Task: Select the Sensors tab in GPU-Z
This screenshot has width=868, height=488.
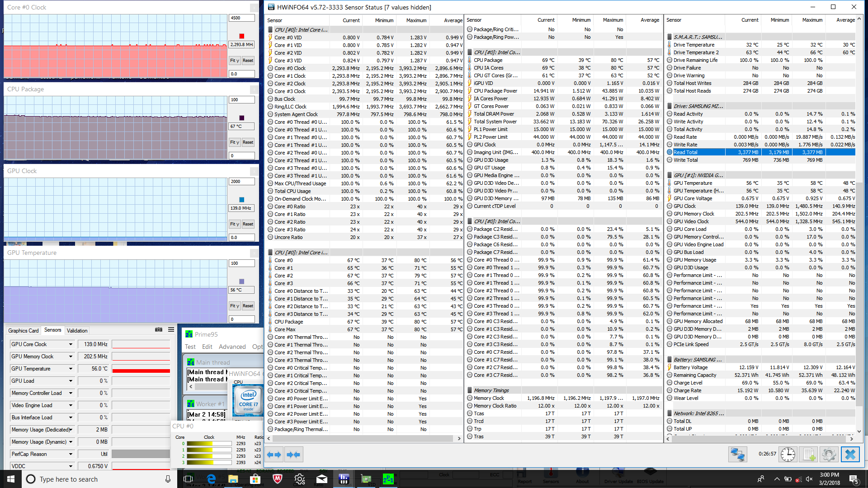Action: tap(52, 330)
